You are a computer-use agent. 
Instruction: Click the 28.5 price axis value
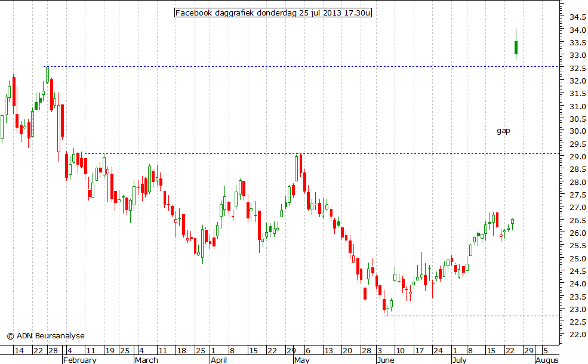578,169
